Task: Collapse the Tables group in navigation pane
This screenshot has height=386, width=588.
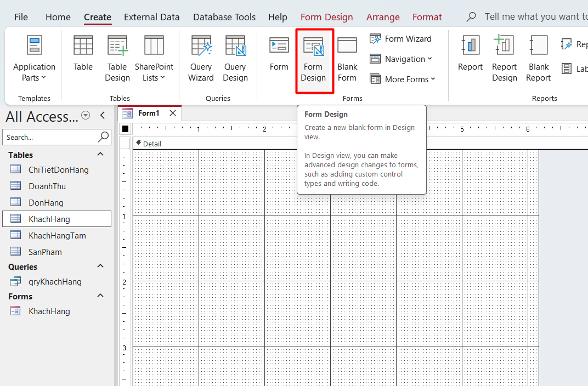Action: 100,155
